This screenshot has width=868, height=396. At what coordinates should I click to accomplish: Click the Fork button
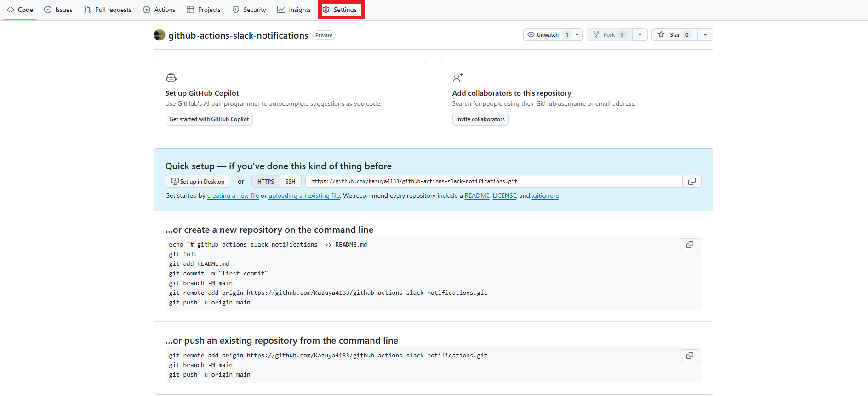click(609, 34)
